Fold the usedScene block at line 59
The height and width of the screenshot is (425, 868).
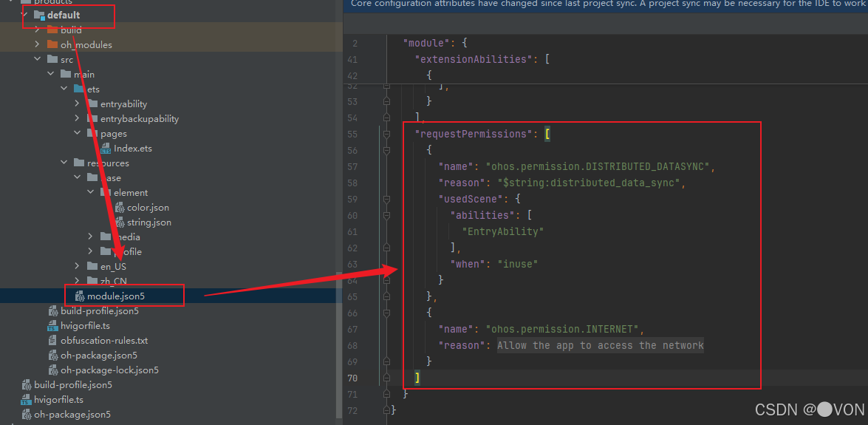coord(386,199)
